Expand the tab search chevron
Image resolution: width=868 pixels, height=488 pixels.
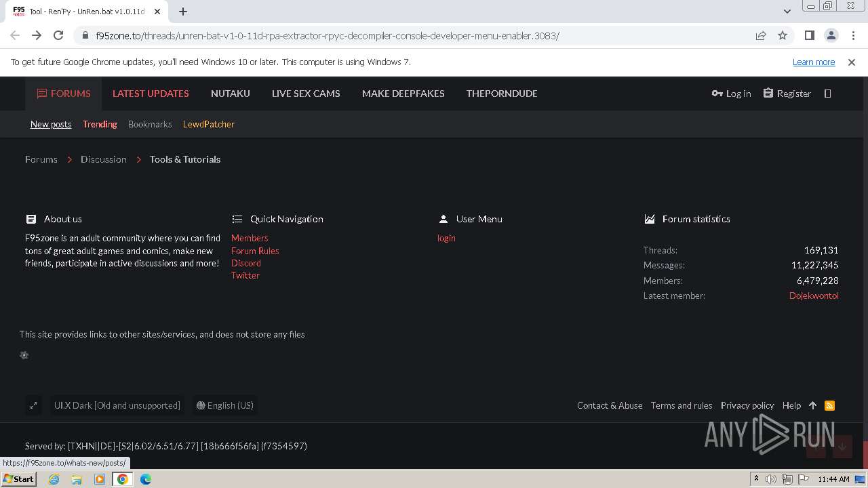(x=787, y=11)
